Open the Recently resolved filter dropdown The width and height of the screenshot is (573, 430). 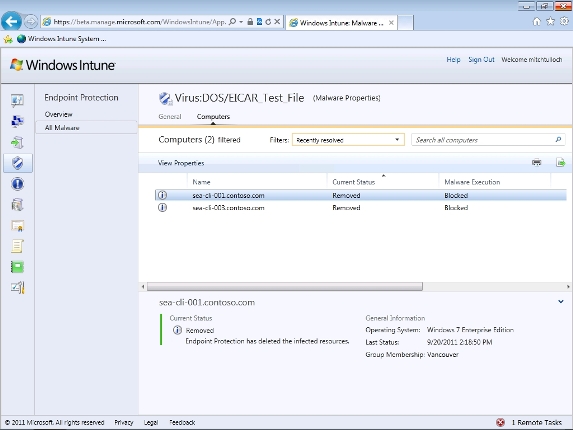348,140
